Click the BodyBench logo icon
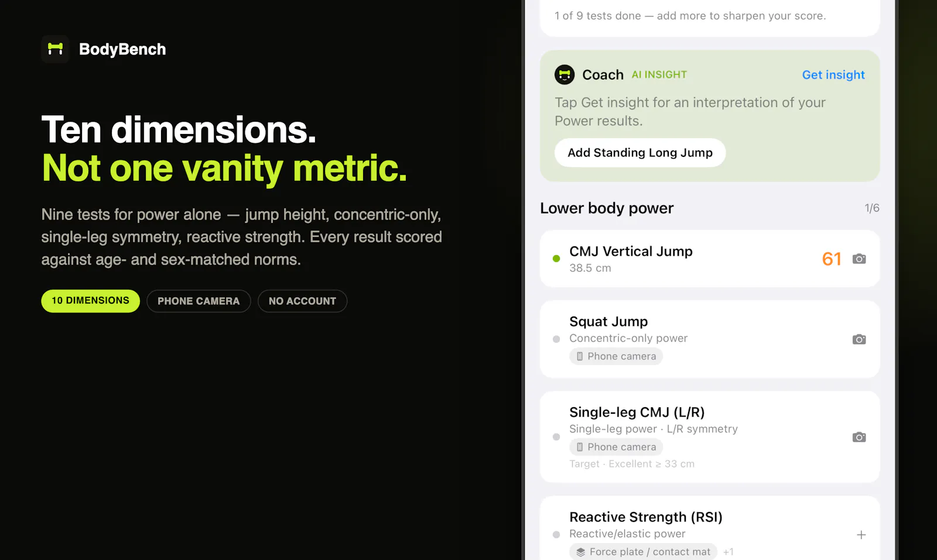 coord(55,49)
